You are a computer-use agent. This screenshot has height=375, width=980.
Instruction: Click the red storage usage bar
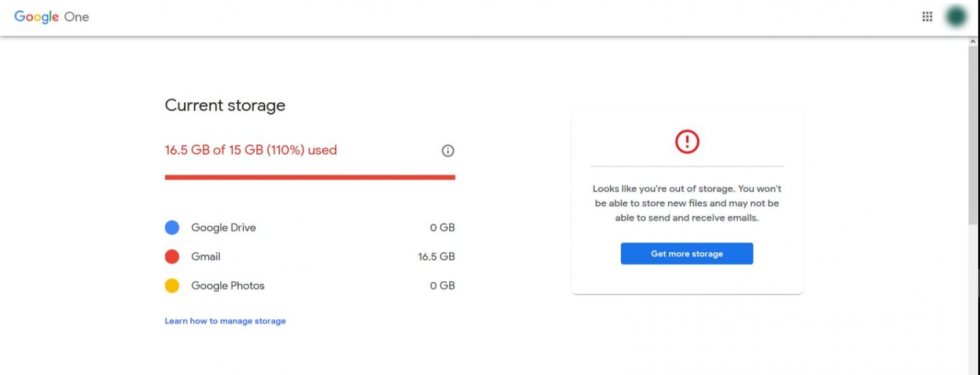[309, 177]
